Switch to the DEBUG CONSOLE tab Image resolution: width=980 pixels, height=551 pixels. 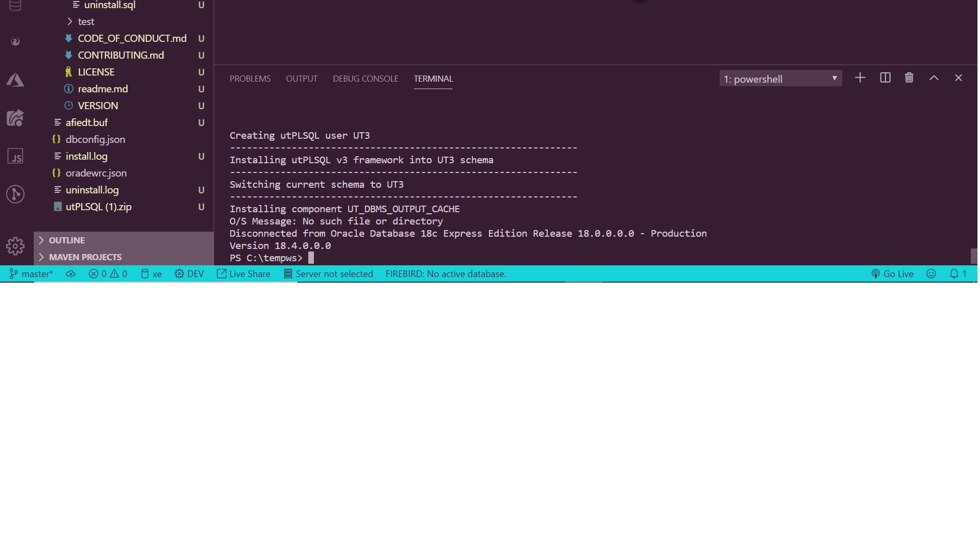point(365,79)
